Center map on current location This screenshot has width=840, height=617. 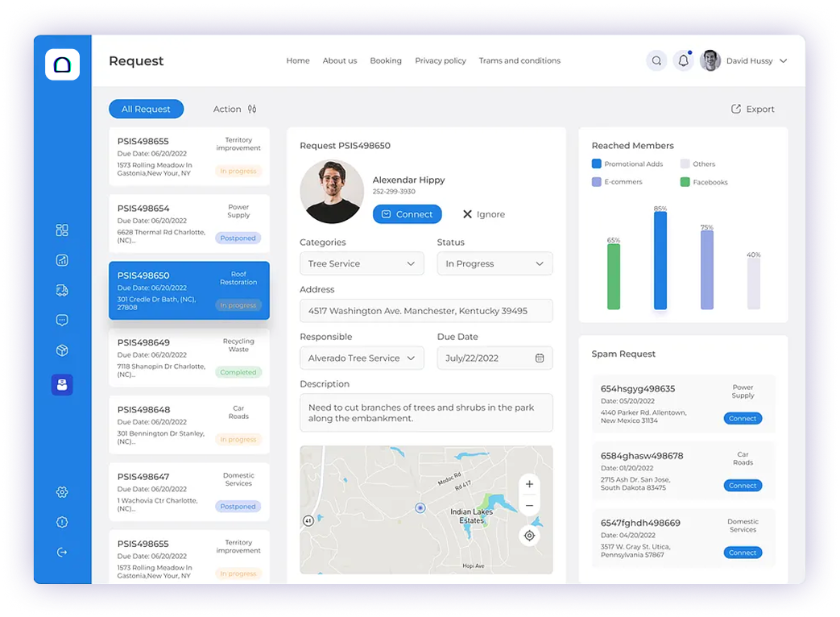click(x=529, y=536)
